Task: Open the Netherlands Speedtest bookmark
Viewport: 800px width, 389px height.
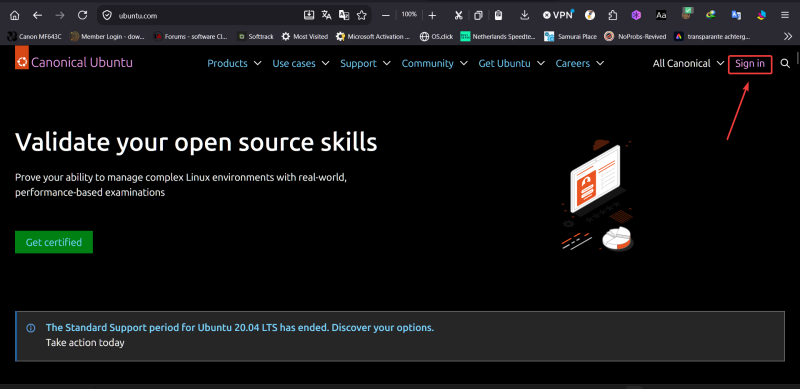Action: pyautogui.click(x=498, y=36)
